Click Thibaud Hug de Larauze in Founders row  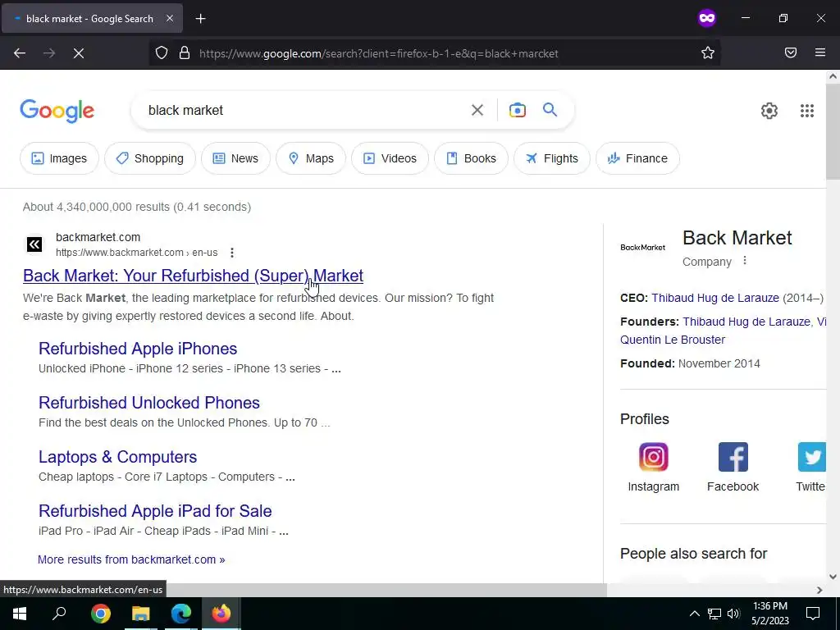746,322
